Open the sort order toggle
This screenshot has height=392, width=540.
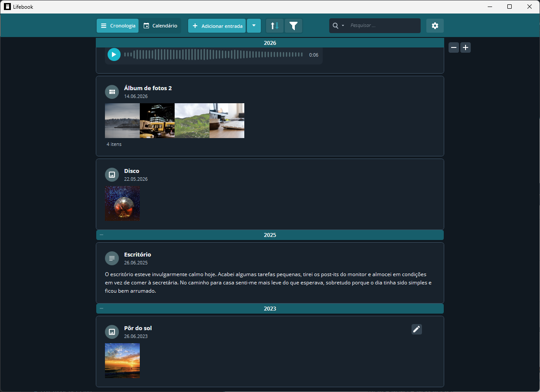point(275,26)
